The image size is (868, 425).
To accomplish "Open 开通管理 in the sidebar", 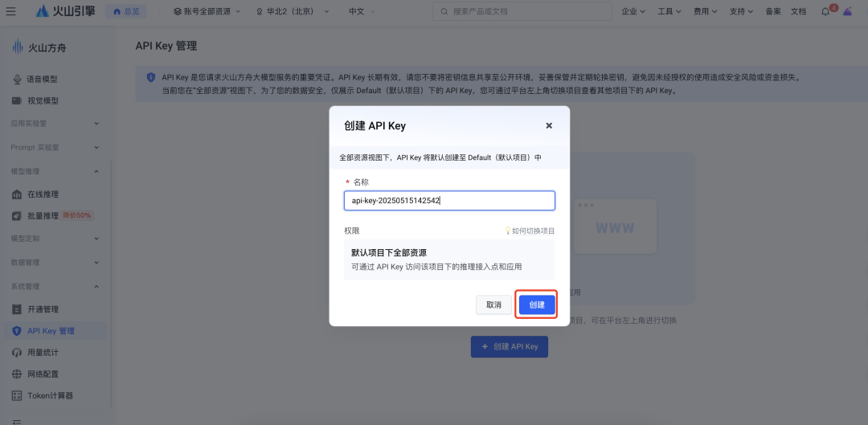I will pyautogui.click(x=43, y=309).
